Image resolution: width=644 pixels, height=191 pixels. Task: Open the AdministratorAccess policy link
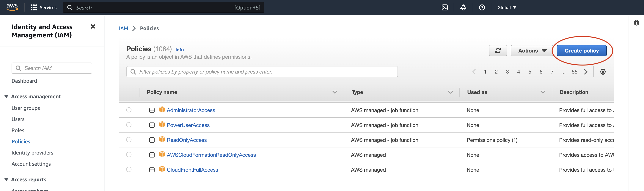coord(191,110)
